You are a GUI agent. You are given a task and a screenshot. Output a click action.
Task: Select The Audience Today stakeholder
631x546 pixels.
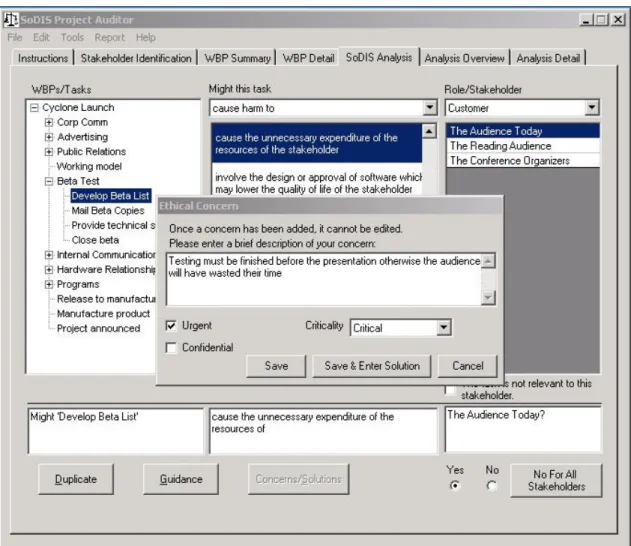tap(522, 131)
